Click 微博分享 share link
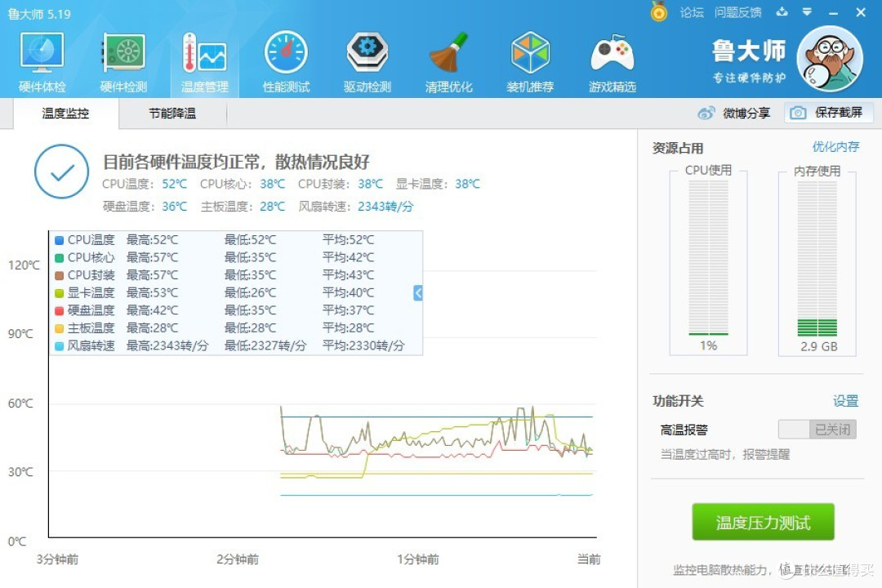Viewport: 882px width, 588px height. [746, 113]
